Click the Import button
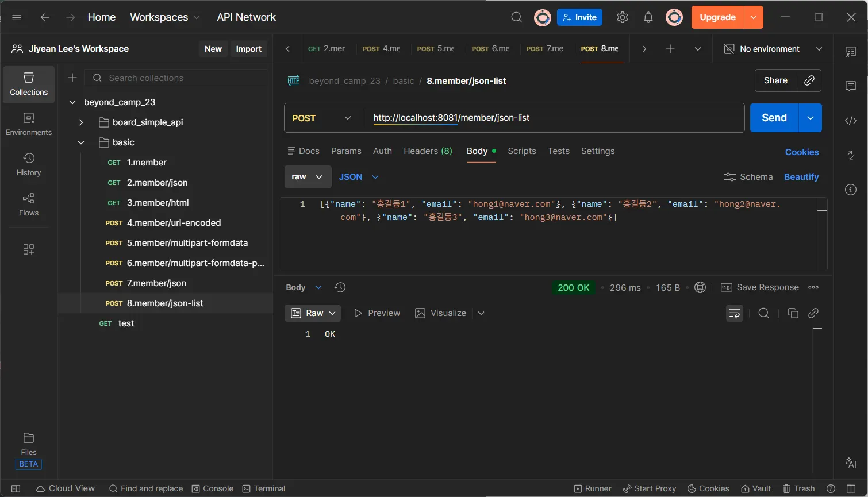The width and height of the screenshot is (868, 497). (249, 49)
